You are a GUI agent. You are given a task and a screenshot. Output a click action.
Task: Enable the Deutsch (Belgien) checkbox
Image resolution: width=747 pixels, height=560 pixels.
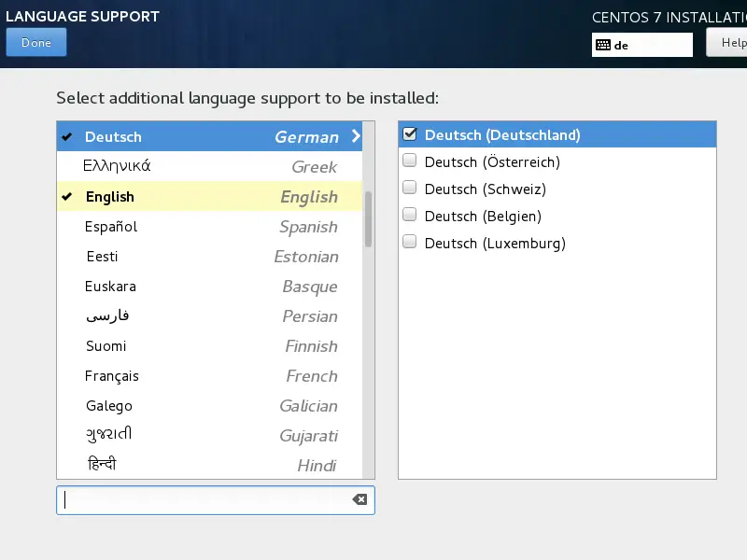point(410,215)
